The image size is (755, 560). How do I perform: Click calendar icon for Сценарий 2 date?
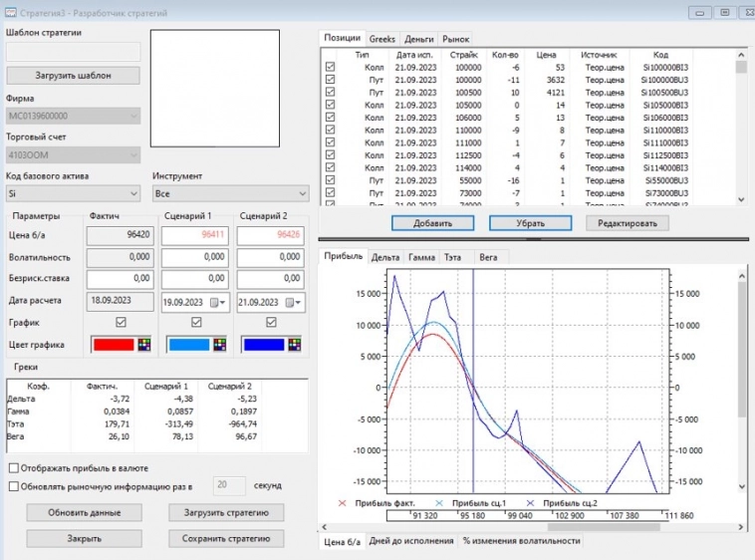click(x=291, y=302)
